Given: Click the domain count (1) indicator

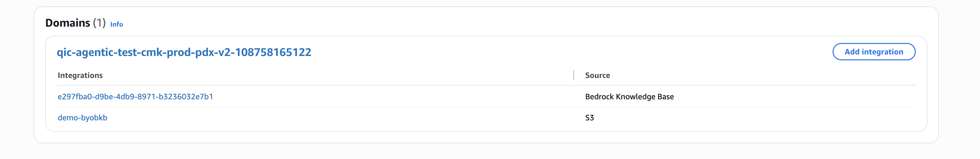Looking at the screenshot, I should click(99, 23).
